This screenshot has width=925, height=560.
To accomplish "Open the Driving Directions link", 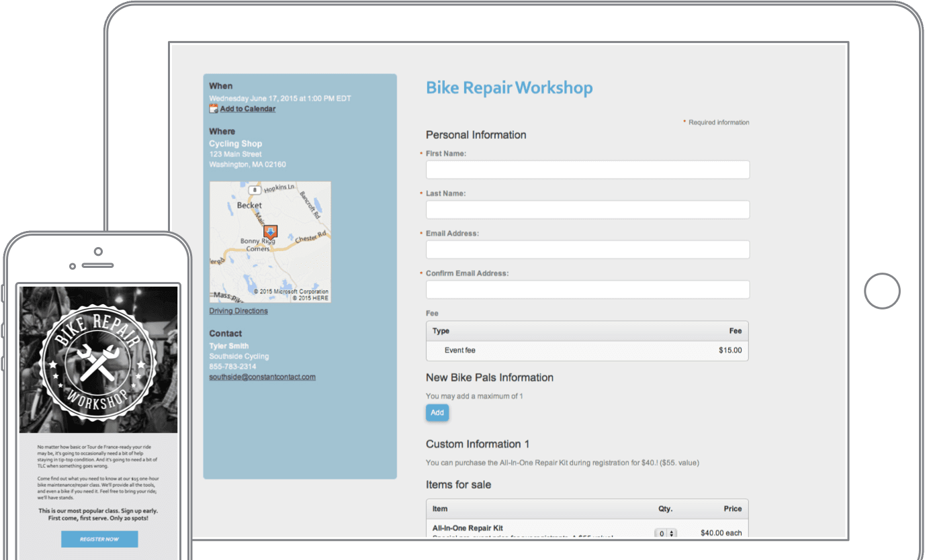I will coord(238,311).
